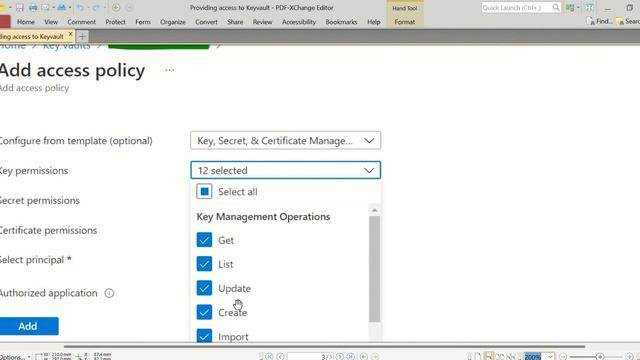Uncheck the Create key permission
The width and height of the screenshot is (640, 360).
(204, 312)
